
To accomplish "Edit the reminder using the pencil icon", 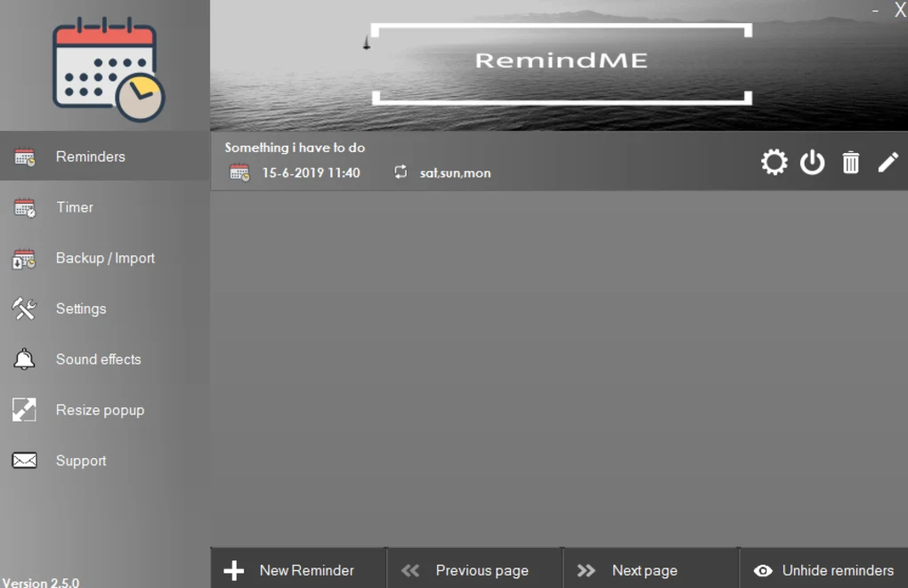I will [888, 161].
